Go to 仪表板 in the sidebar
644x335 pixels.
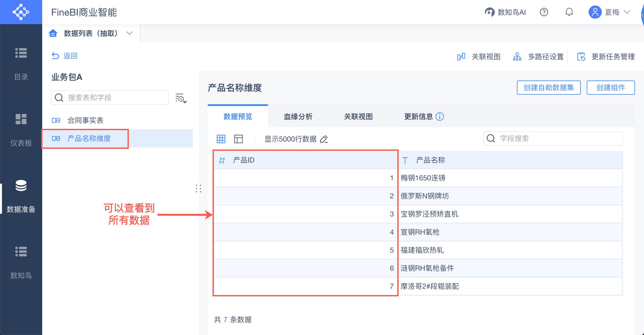click(x=21, y=129)
